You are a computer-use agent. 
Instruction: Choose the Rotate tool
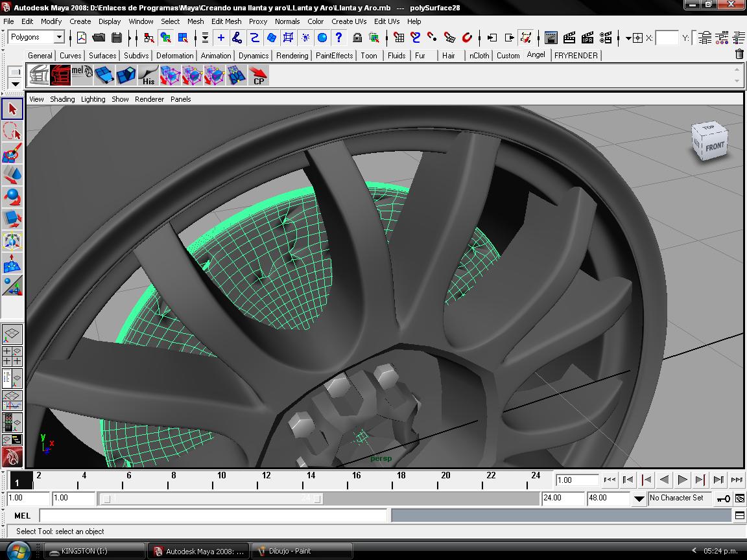[x=12, y=197]
